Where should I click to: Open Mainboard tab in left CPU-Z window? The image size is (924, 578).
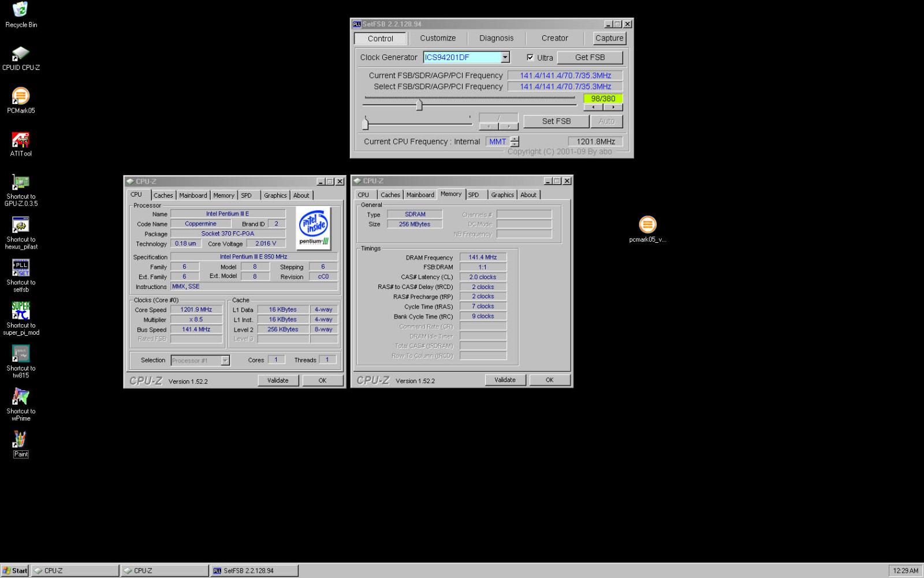click(193, 195)
